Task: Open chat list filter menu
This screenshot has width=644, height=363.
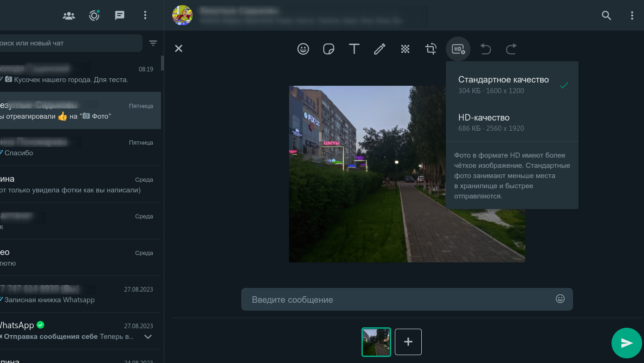Action: coord(153,43)
